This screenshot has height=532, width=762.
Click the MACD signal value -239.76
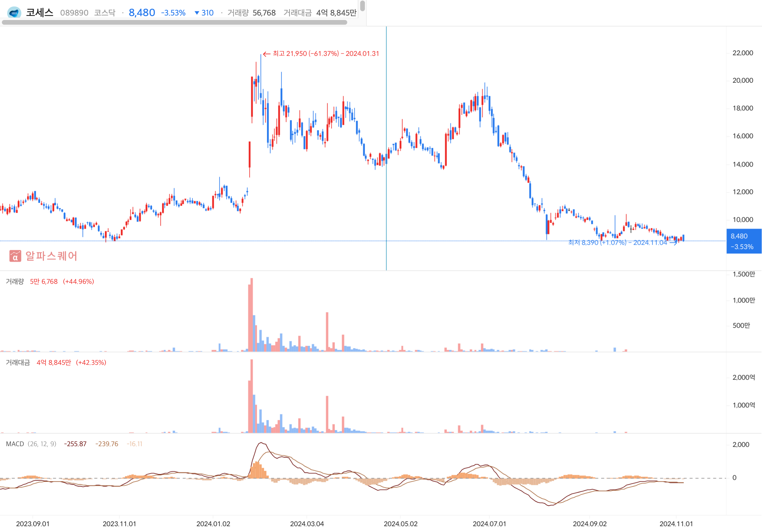click(107, 444)
